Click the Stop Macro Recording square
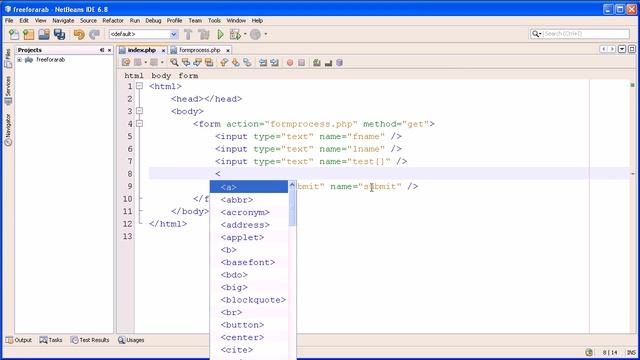Image resolution: width=640 pixels, height=360 pixels. [x=302, y=62]
